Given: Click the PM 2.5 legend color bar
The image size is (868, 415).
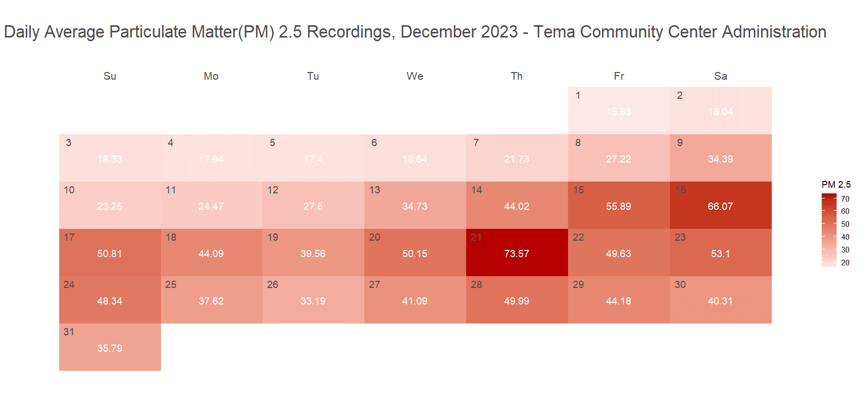Looking at the screenshot, I should click(829, 230).
